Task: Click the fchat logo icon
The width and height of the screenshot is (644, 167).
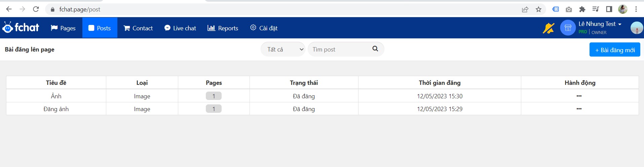Action: (x=8, y=28)
